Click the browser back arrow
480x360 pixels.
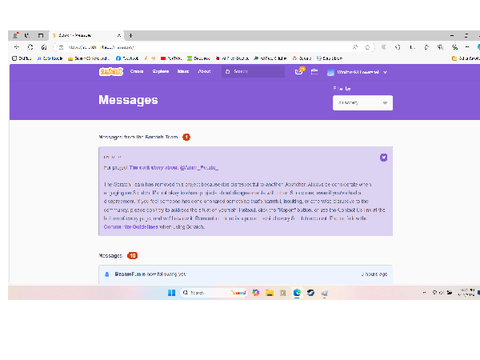(17, 47)
